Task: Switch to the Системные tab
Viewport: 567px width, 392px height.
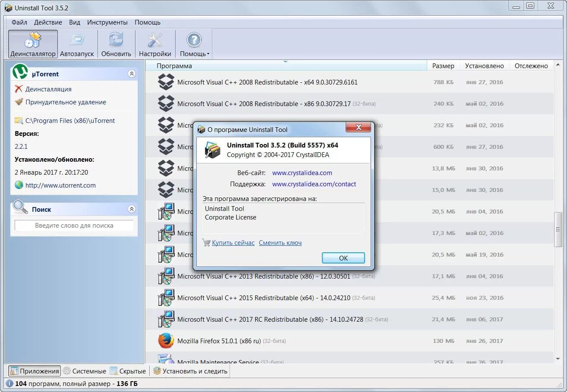Action: 85,371
